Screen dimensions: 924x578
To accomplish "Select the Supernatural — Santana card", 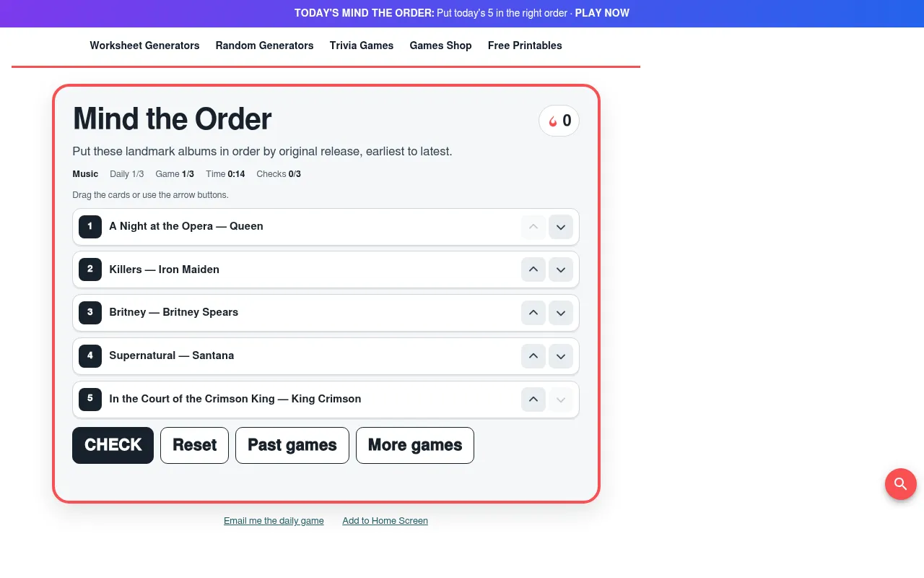I will click(x=326, y=356).
